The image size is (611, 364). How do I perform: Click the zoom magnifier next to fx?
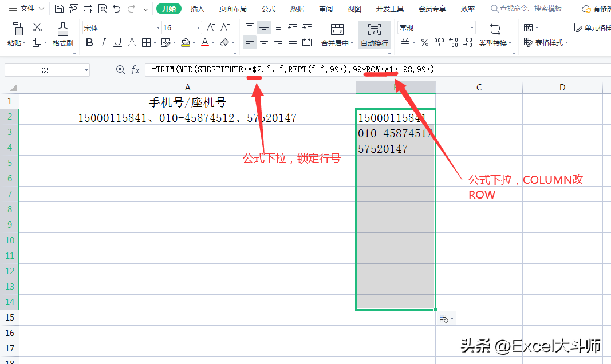point(120,70)
